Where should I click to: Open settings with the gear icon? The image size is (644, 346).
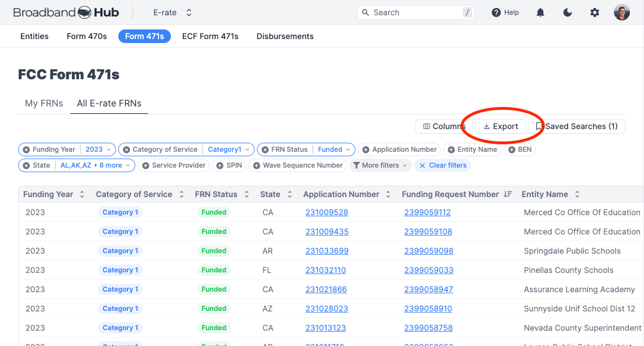click(x=595, y=12)
